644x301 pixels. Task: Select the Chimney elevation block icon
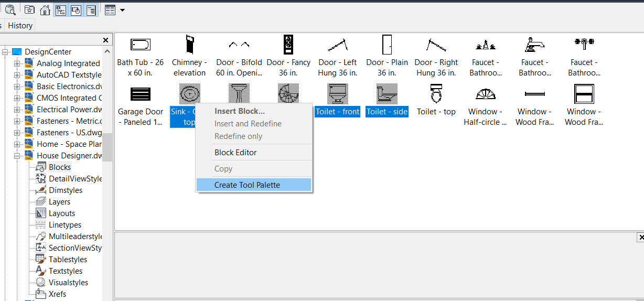[x=189, y=45]
